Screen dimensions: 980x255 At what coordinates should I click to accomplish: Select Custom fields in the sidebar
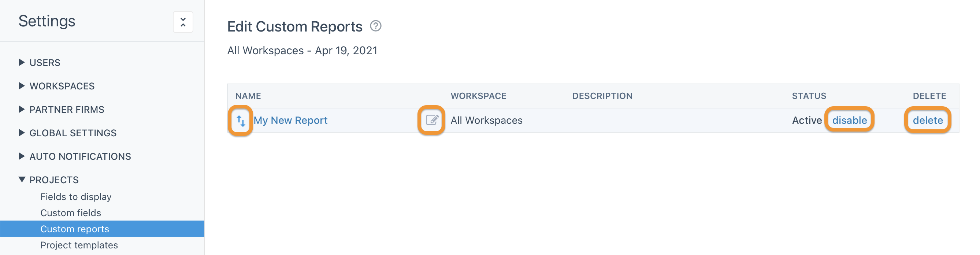click(x=70, y=213)
